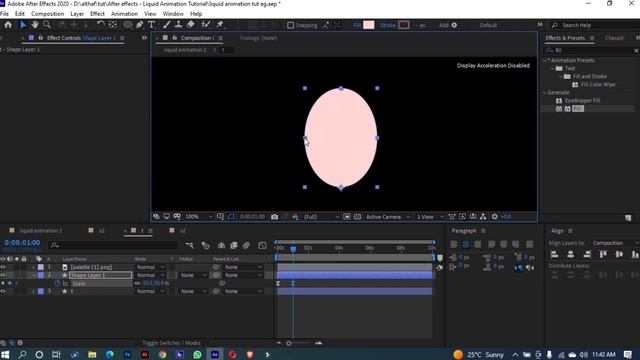Select the Eraser tool
The image size is (640, 360).
coord(191,25)
